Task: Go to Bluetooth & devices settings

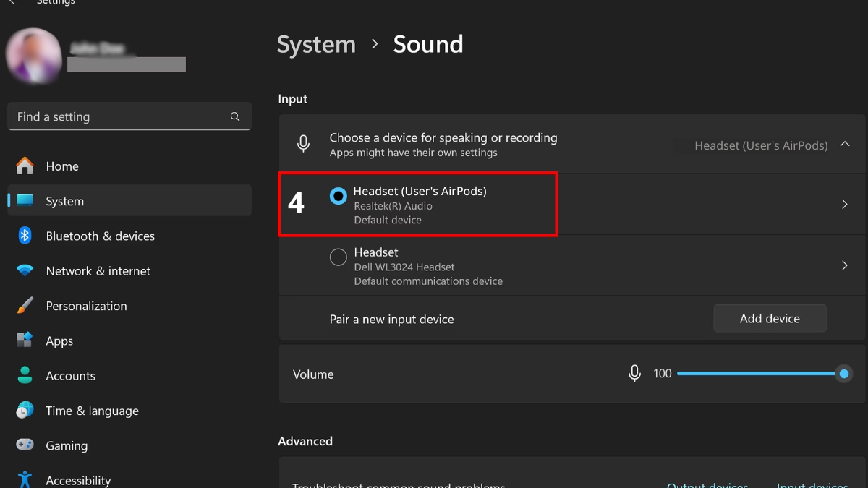Action: pyautogui.click(x=129, y=236)
